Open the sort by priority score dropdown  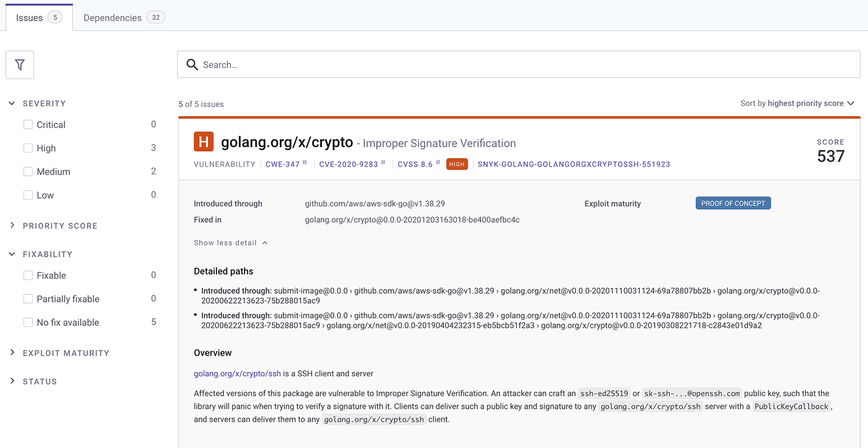click(x=797, y=103)
